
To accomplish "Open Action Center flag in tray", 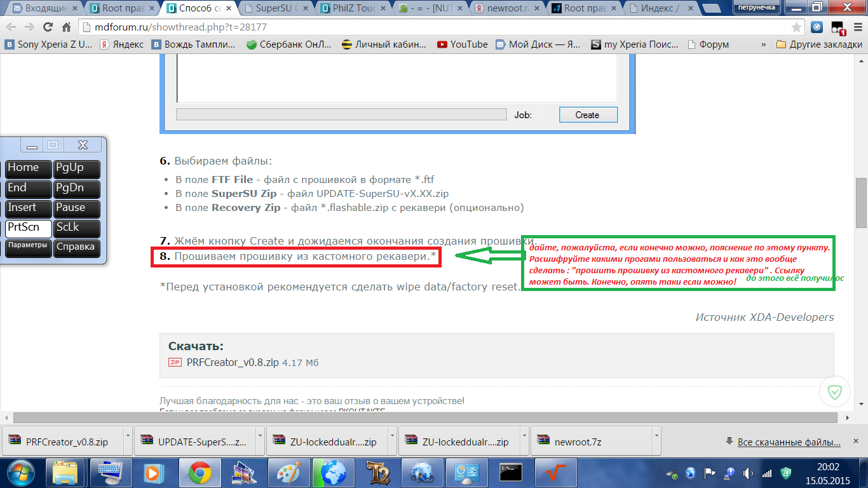I will [x=710, y=473].
